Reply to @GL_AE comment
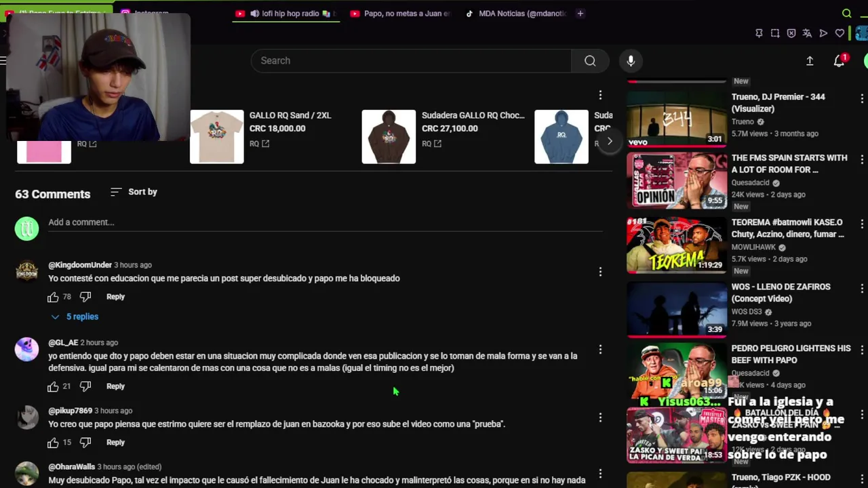Screen dimensions: 868x488 pyautogui.click(x=115, y=386)
